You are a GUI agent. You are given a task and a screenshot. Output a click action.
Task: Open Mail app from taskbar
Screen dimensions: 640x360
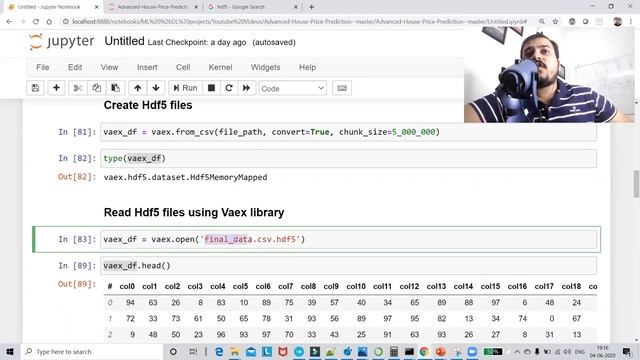pyautogui.click(x=251, y=351)
